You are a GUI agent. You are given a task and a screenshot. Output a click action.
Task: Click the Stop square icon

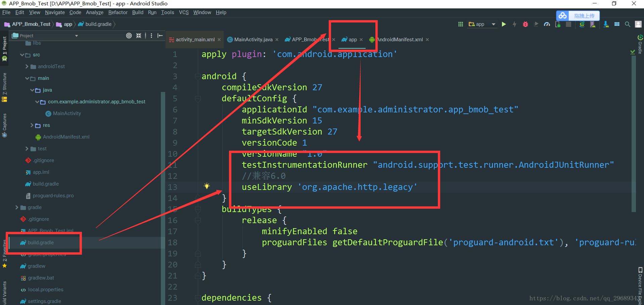(568, 24)
